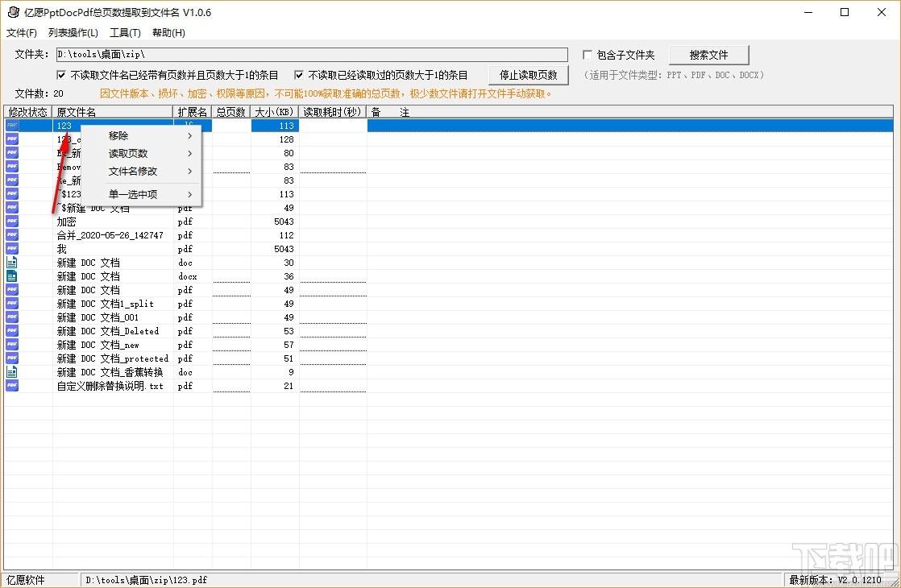Image resolution: width=901 pixels, height=588 pixels.
Task: Click the docx extension cell
Action: [187, 276]
